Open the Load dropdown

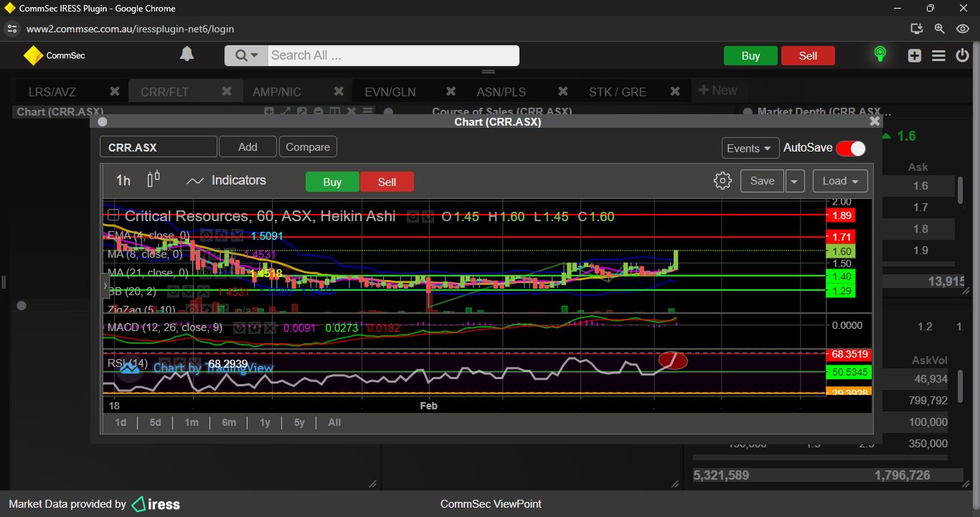pyautogui.click(x=840, y=181)
